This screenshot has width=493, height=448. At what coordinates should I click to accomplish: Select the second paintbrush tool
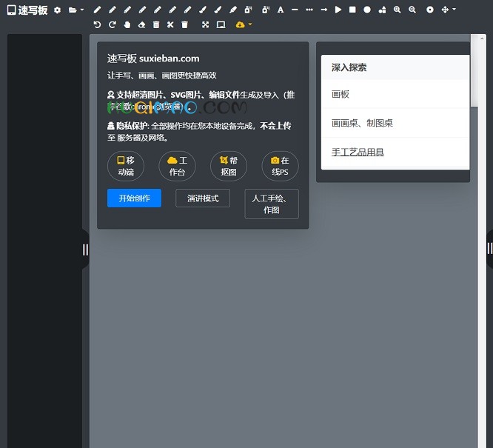coord(218,10)
